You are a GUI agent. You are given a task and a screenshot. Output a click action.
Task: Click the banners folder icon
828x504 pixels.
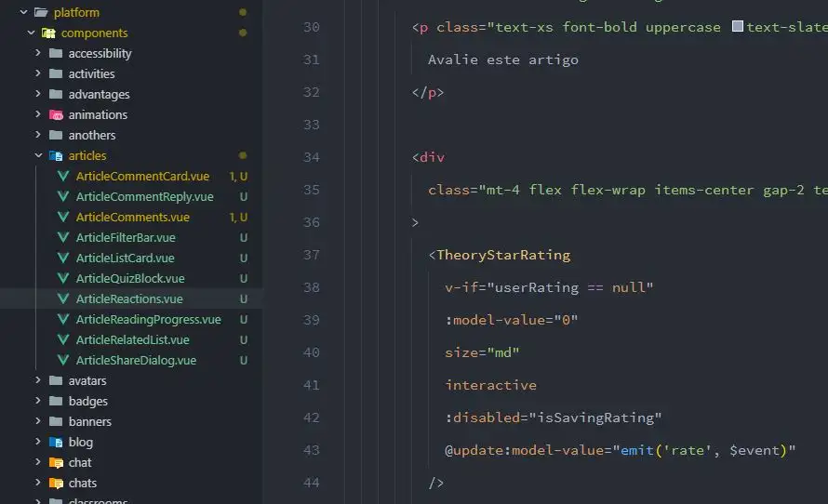[56, 421]
